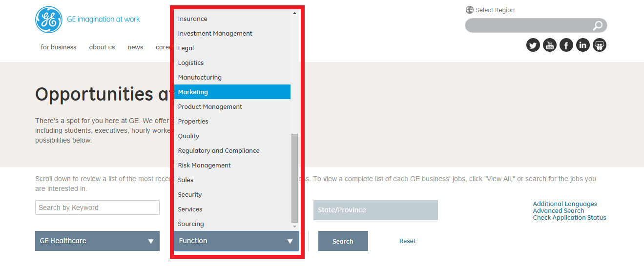Screen dimensions: 644x270
Task: Focus the Search by Keyword field
Action: (97, 208)
